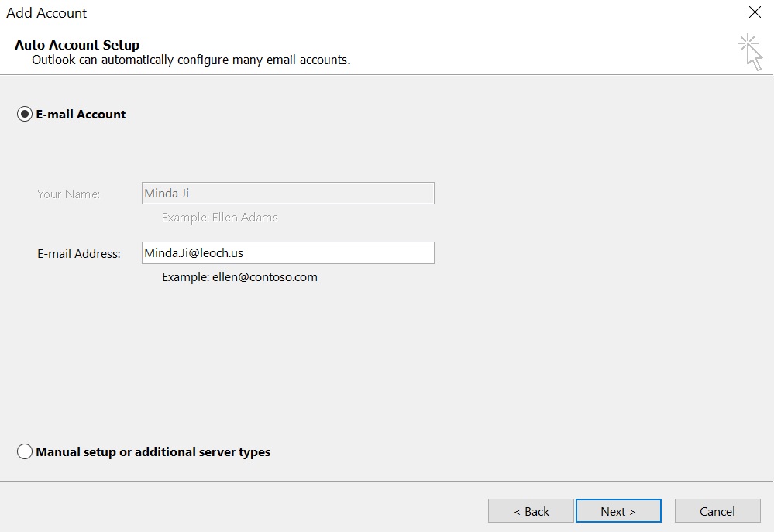Focus the Your Name field containing Minda Ji
774x532 pixels.
(287, 193)
